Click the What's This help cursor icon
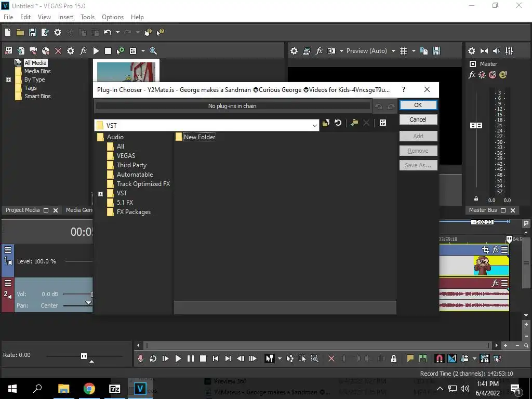 click(x=160, y=32)
